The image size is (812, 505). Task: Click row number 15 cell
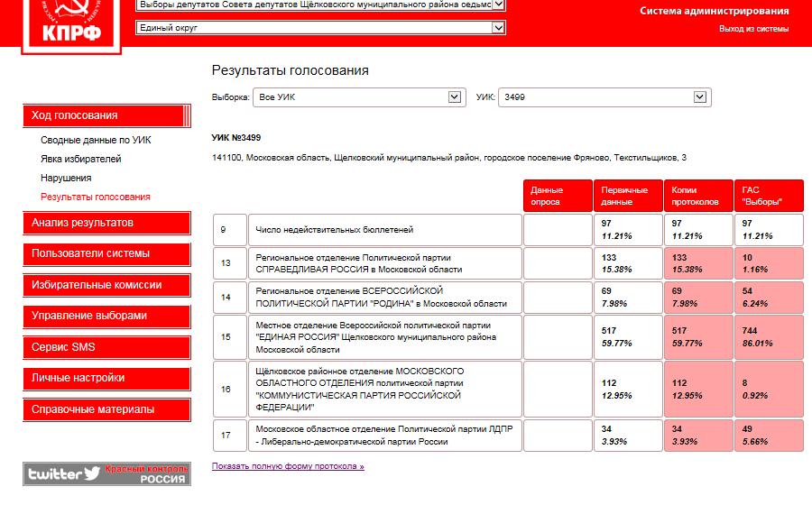(x=230, y=337)
